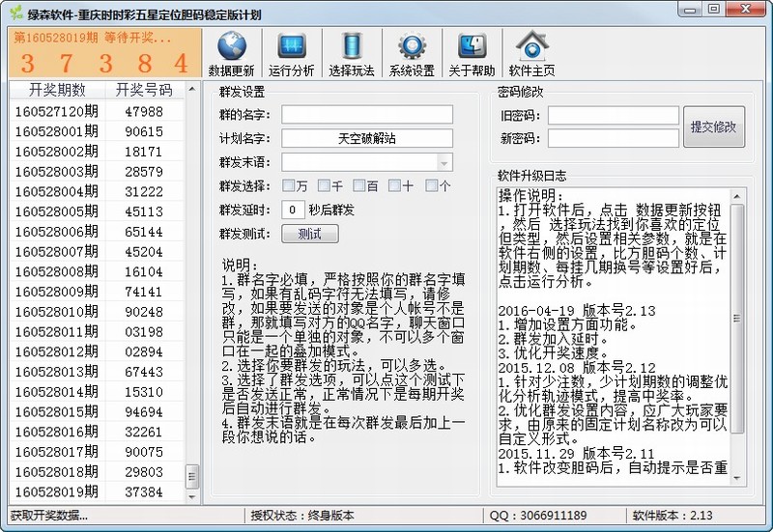The width and height of the screenshot is (773, 532).
Task: Open 系统设置 gear icon
Action: (412, 47)
